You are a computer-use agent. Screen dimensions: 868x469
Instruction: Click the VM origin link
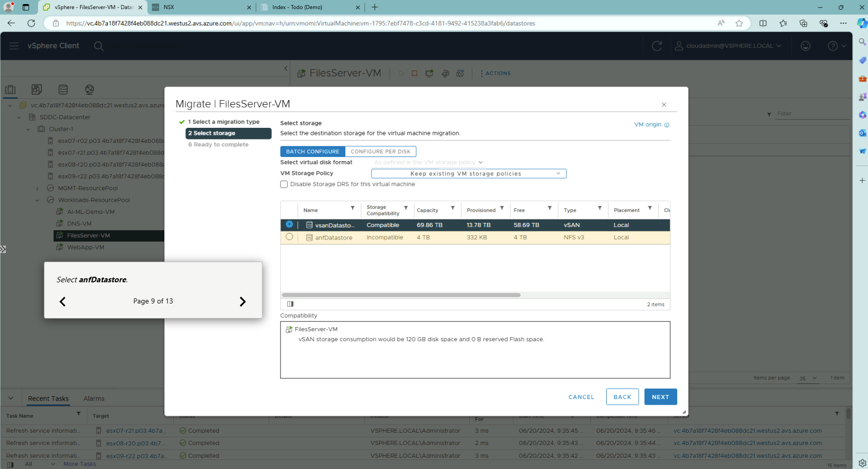[647, 125]
